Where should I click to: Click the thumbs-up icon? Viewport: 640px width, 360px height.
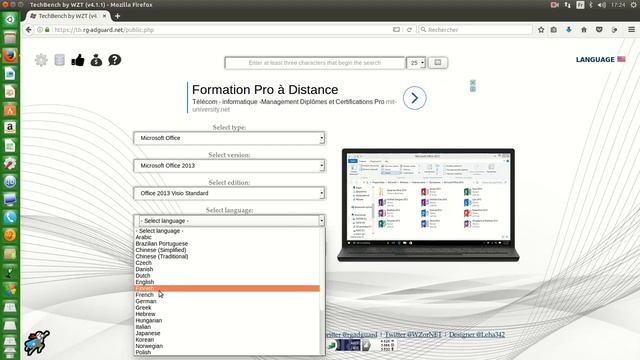pyautogui.click(x=78, y=60)
